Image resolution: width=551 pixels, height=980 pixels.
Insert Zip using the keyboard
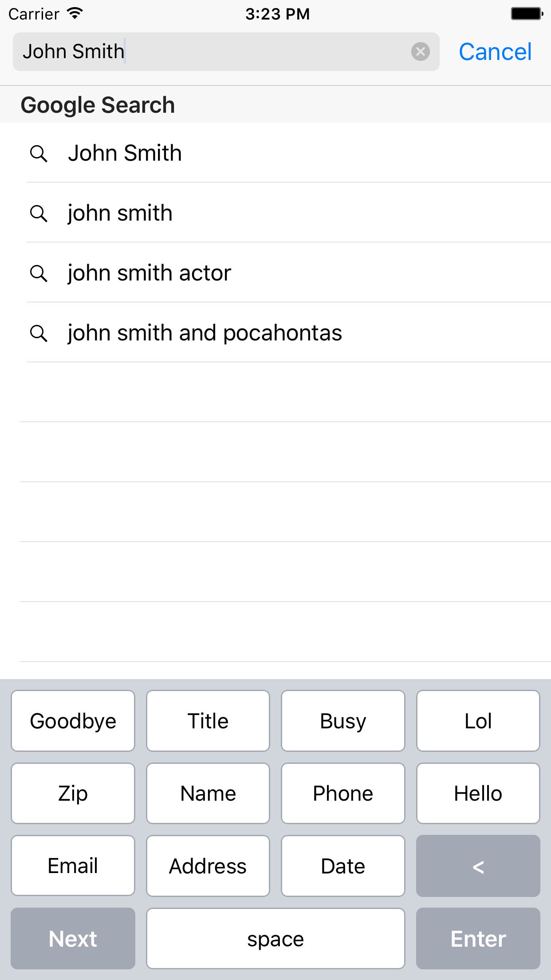point(73,793)
